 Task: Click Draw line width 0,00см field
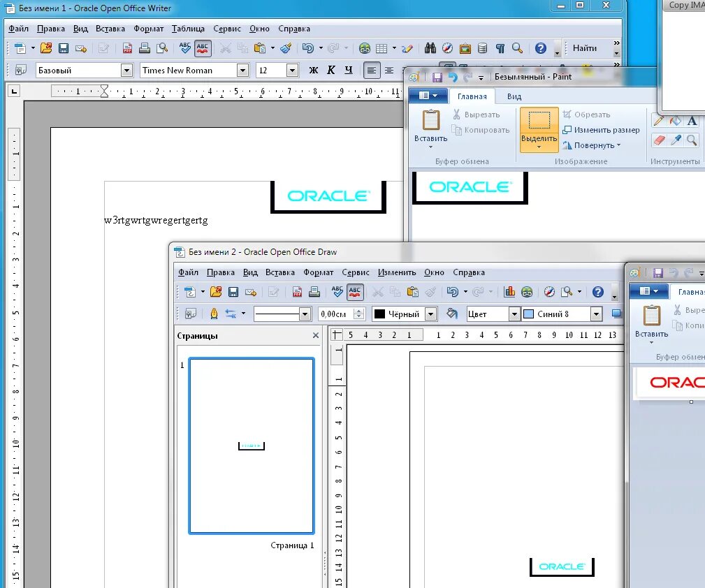pos(336,314)
